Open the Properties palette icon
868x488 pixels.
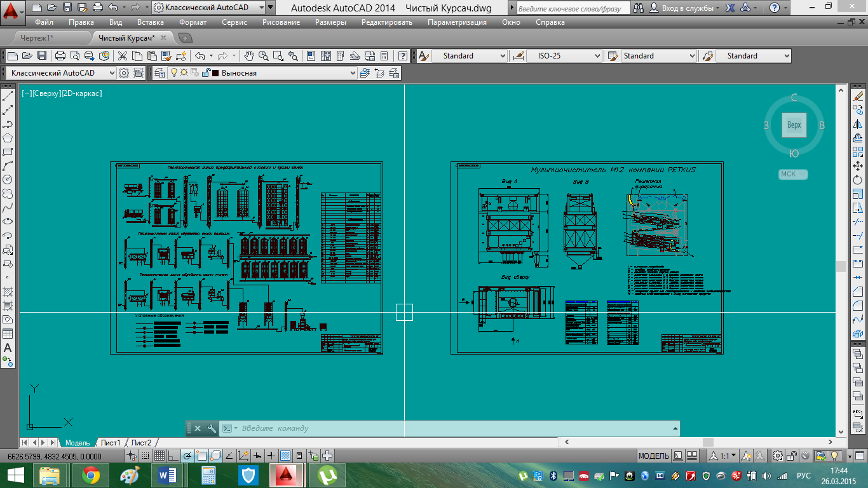tap(311, 56)
